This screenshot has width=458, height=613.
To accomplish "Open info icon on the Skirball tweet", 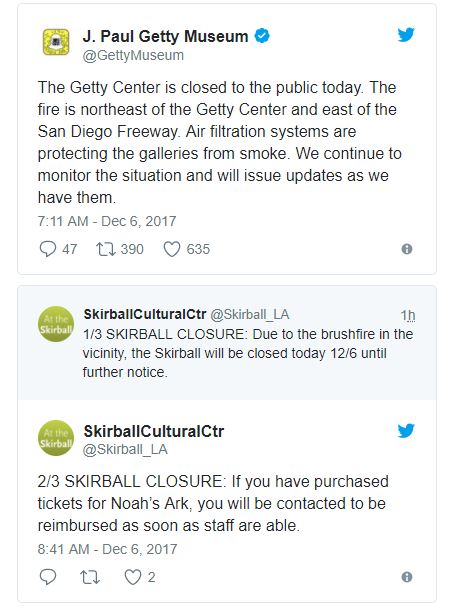I will click(407, 577).
